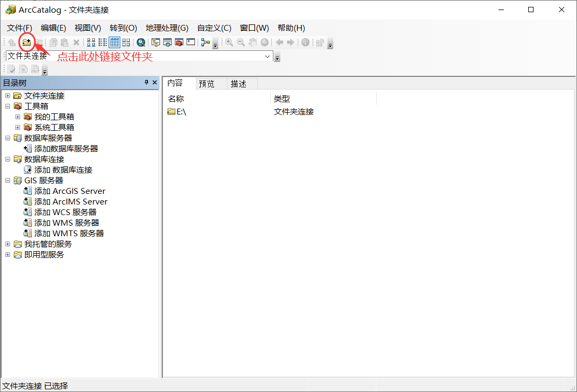Screen dimensions: 577x392
Task: Launch ArcMap from the globe magnifier icon
Action: (140, 42)
